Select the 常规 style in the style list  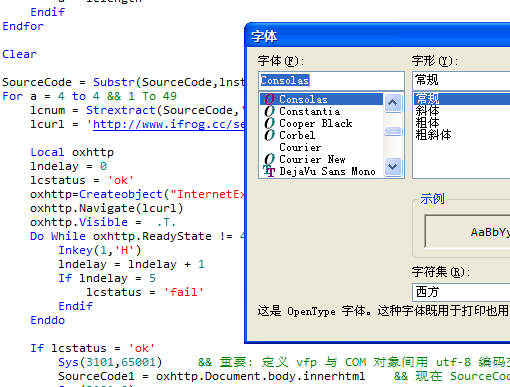point(461,99)
